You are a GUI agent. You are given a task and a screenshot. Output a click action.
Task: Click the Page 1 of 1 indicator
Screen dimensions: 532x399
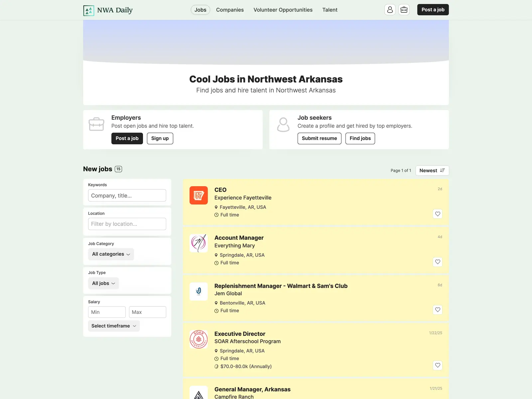coord(401,171)
